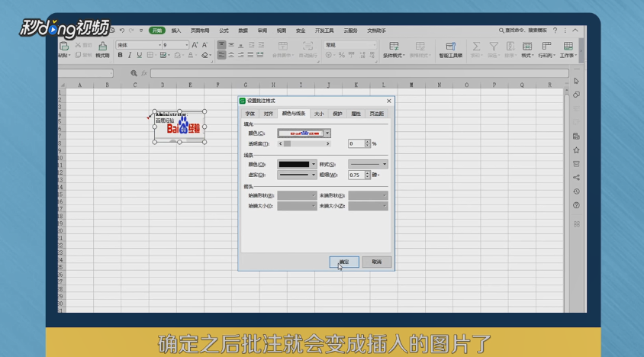Switch to the 大小 tab in dialog

(x=319, y=114)
